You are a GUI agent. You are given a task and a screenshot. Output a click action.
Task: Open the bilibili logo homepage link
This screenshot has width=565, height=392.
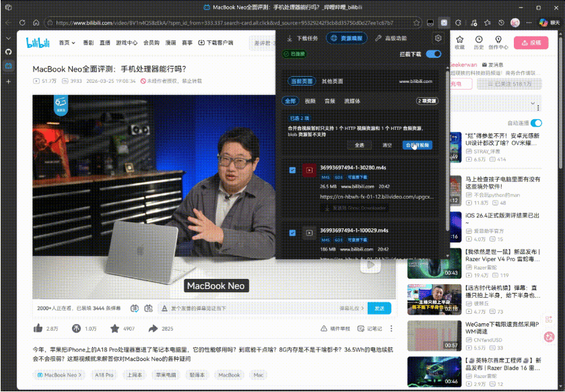click(x=38, y=42)
